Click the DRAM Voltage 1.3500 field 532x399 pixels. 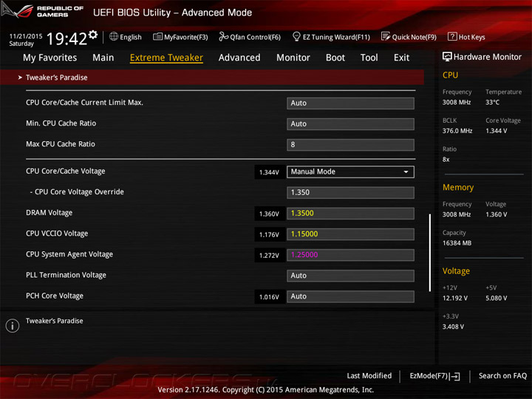[350, 214]
